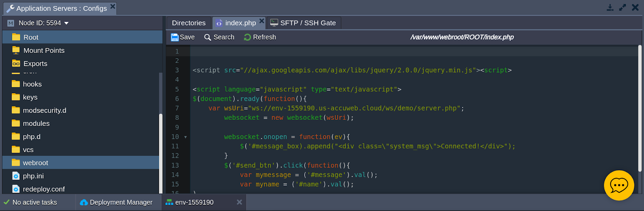This screenshot has width=644, height=211.
Task: Select the env-1559190 bottom tab
Action: tap(194, 202)
